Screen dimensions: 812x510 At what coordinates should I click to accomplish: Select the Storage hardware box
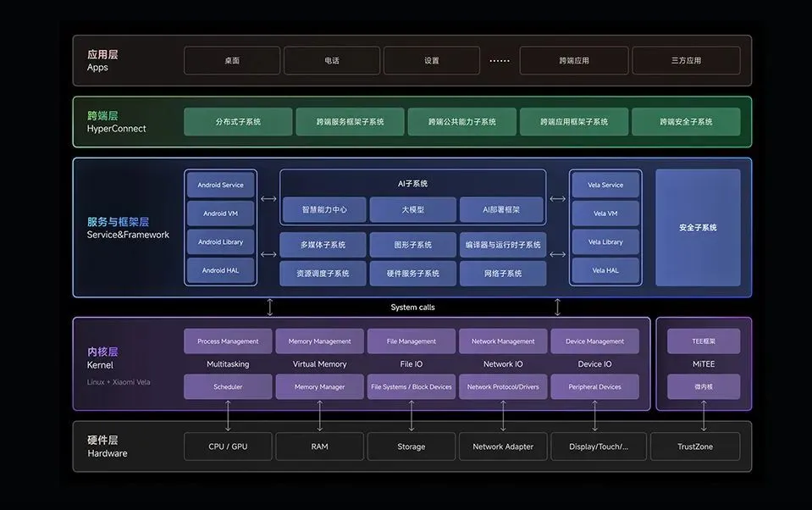tap(412, 446)
